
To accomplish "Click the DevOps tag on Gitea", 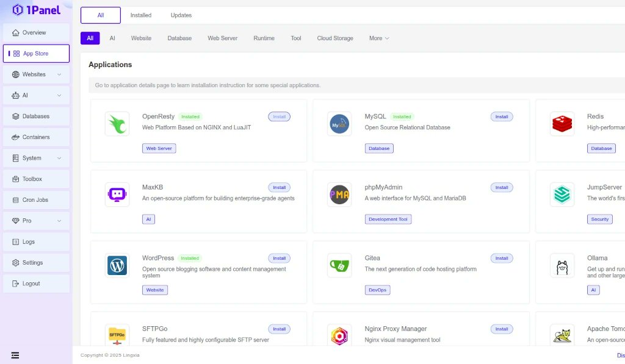I will (377, 290).
